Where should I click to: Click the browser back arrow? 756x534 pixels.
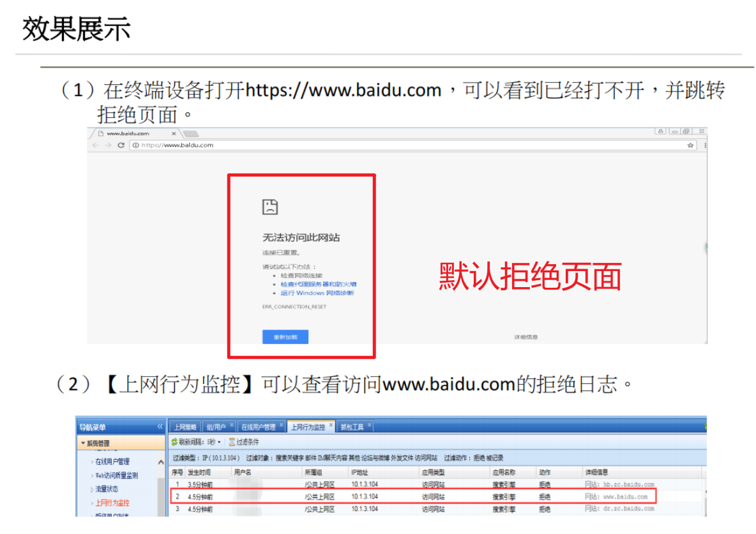[x=95, y=145]
